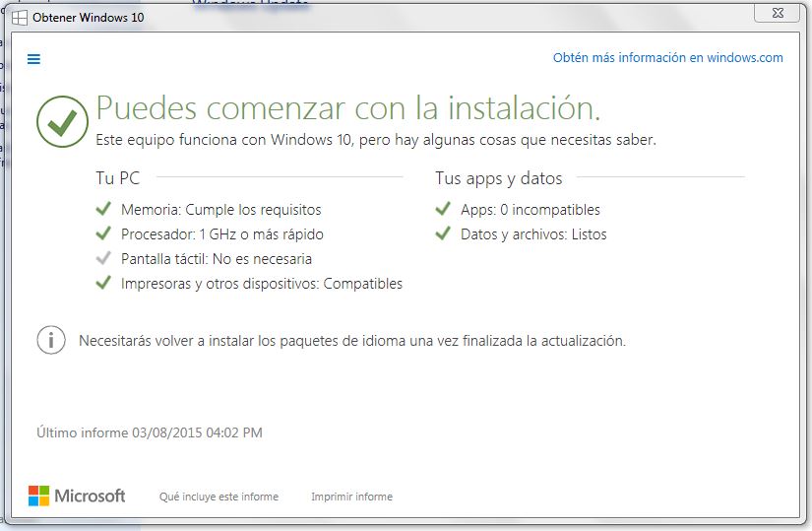812x531 pixels.
Task: Click checkmark beside 'Datos y archivos: Listos'
Action: coord(443,233)
